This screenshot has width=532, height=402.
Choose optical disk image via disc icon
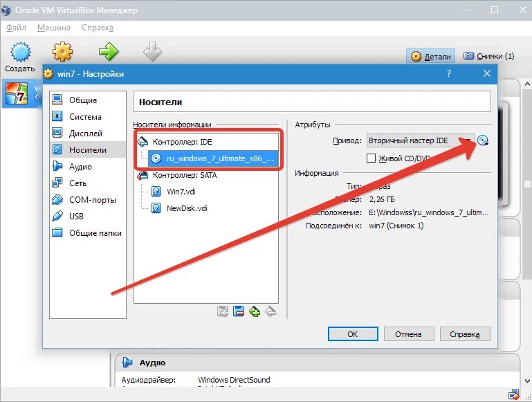pos(482,140)
